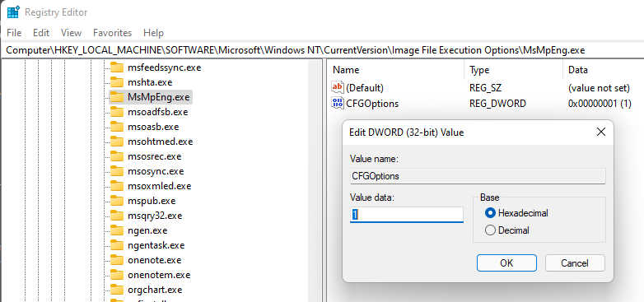Select the mshta.exe folder icon
644x302 pixels.
pos(117,82)
